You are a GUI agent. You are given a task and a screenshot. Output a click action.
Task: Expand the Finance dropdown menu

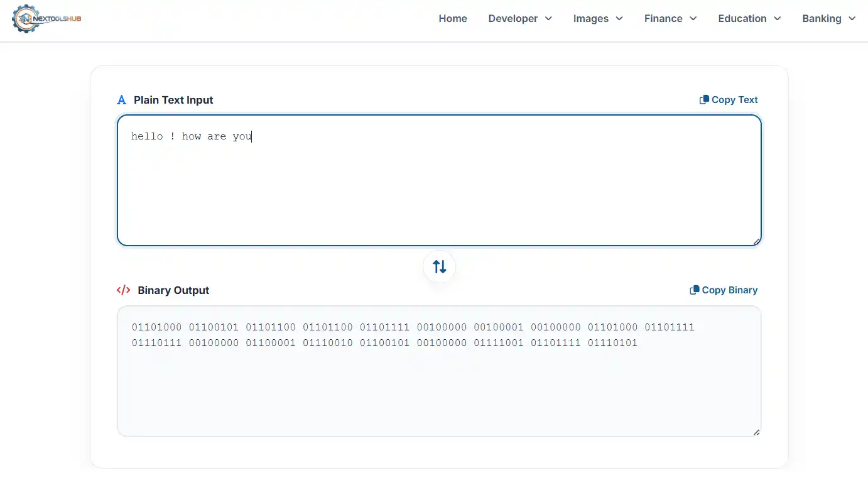pos(670,19)
